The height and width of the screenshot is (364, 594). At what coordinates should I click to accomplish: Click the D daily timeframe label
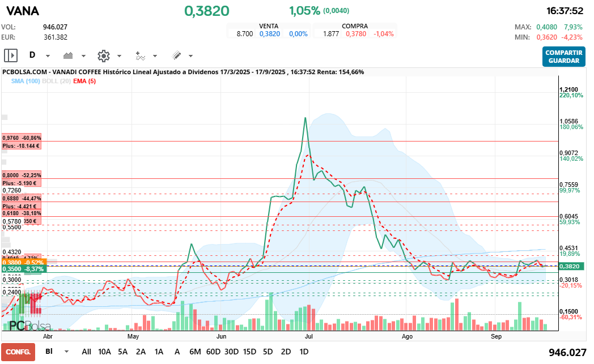(x=32, y=55)
